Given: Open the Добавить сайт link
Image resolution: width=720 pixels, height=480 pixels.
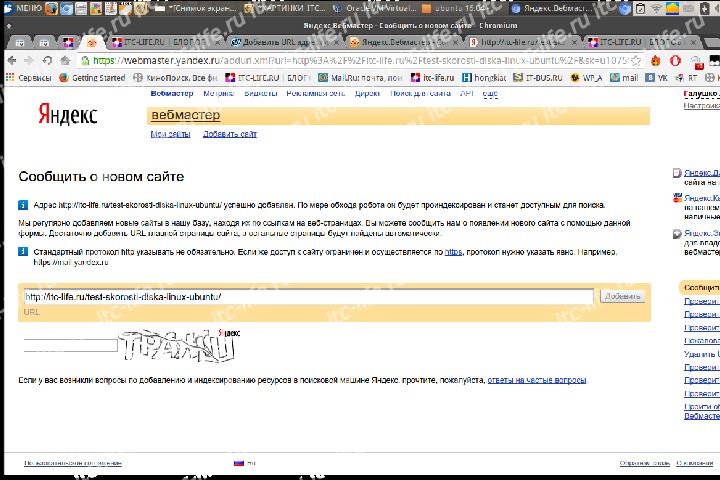Looking at the screenshot, I should coord(230,134).
